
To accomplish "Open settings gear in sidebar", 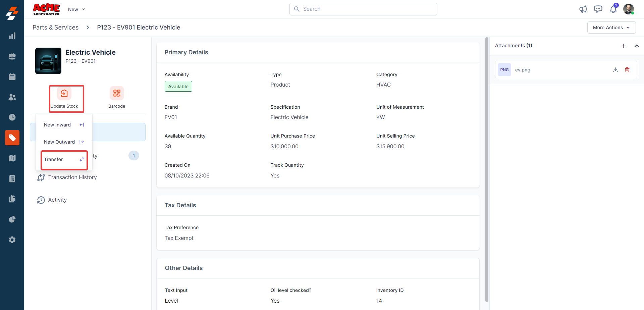I will tap(12, 240).
